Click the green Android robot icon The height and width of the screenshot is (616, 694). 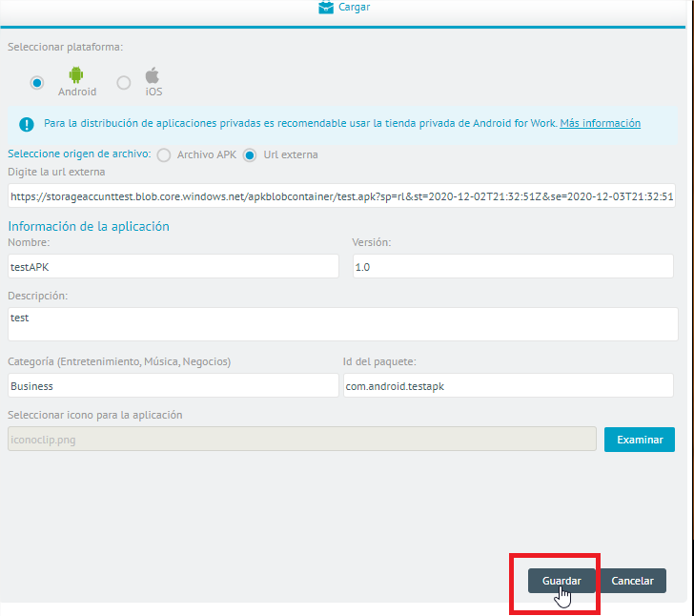coord(76,74)
